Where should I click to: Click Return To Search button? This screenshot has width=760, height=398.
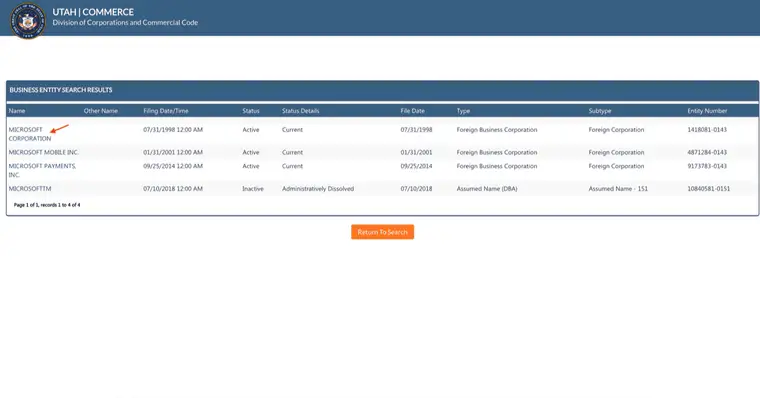point(382,232)
